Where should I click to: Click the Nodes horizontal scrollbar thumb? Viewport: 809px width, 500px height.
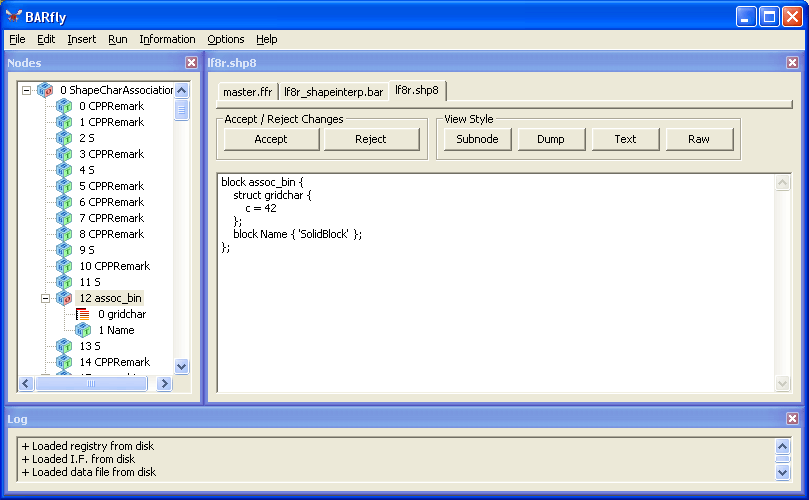tap(91, 383)
